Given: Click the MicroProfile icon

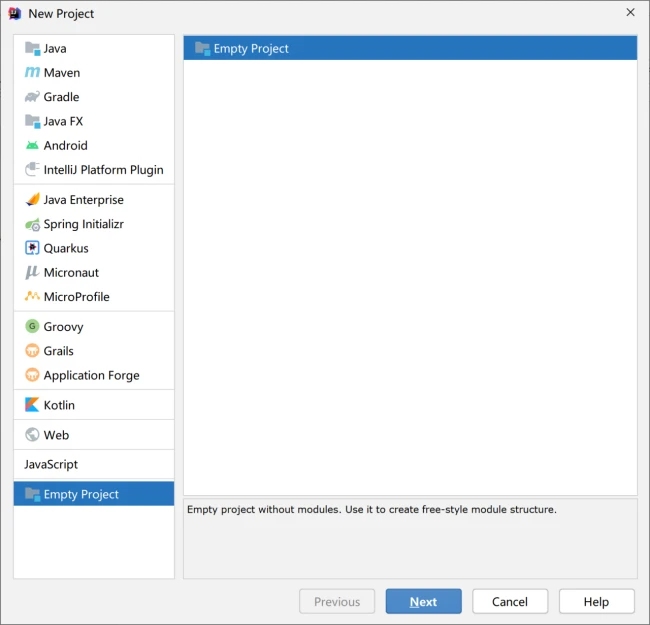Looking at the screenshot, I should [32, 296].
